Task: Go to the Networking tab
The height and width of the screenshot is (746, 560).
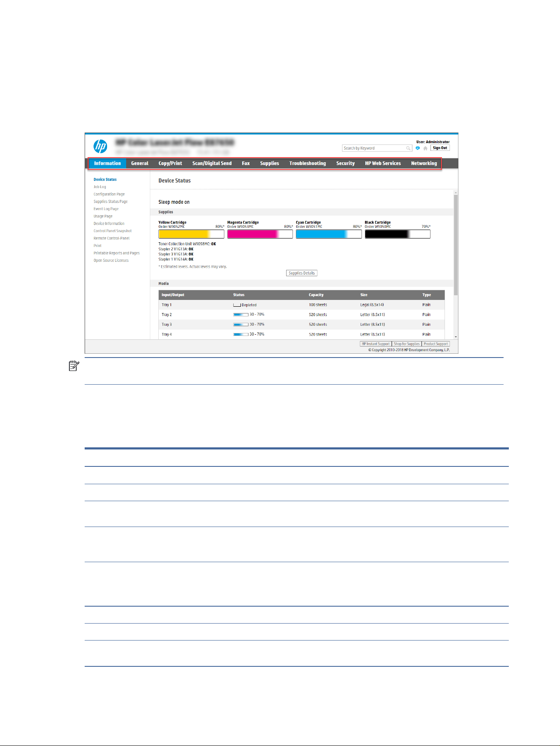Action: point(424,164)
